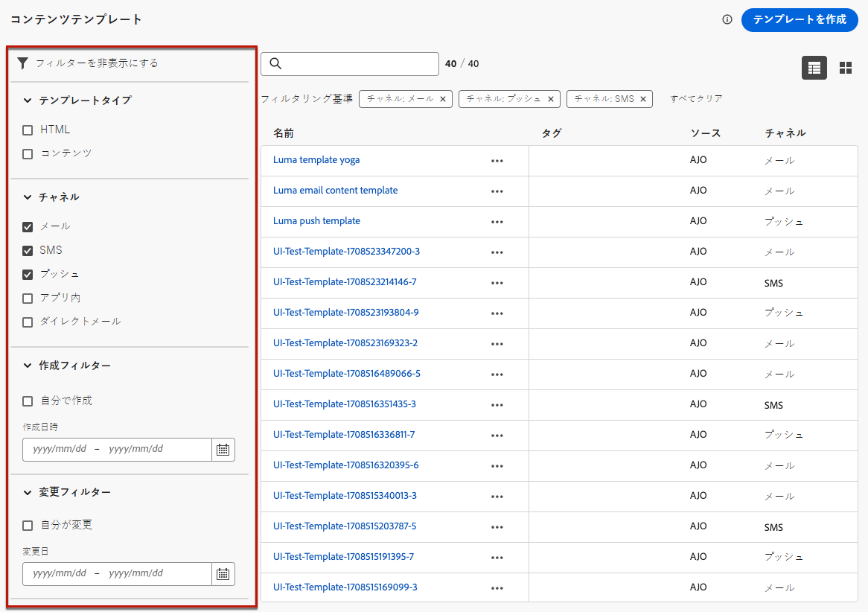Open the modified date calendar picker
Screen dimensions: 868x612
pos(223,574)
